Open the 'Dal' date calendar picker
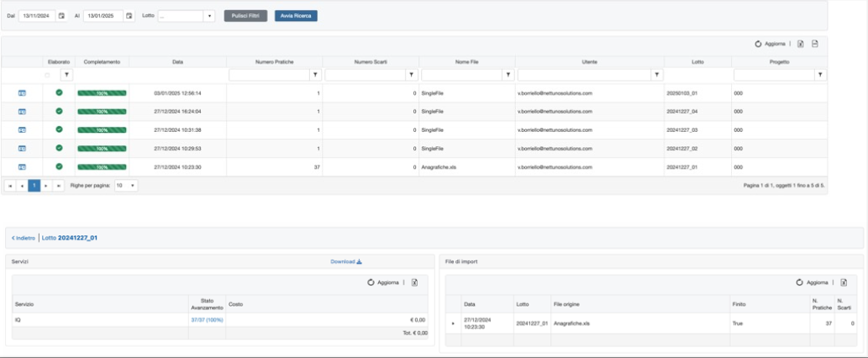Viewport: 868px width, 358px height. [x=61, y=16]
